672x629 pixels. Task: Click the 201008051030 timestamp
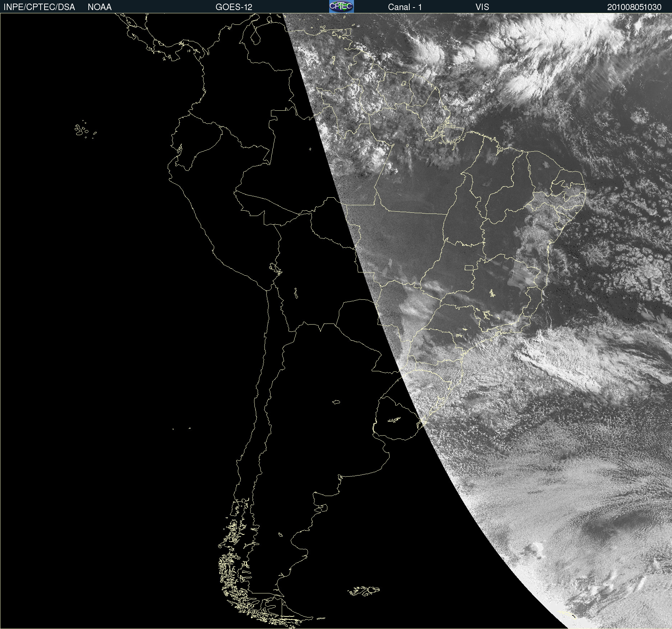tap(634, 7)
